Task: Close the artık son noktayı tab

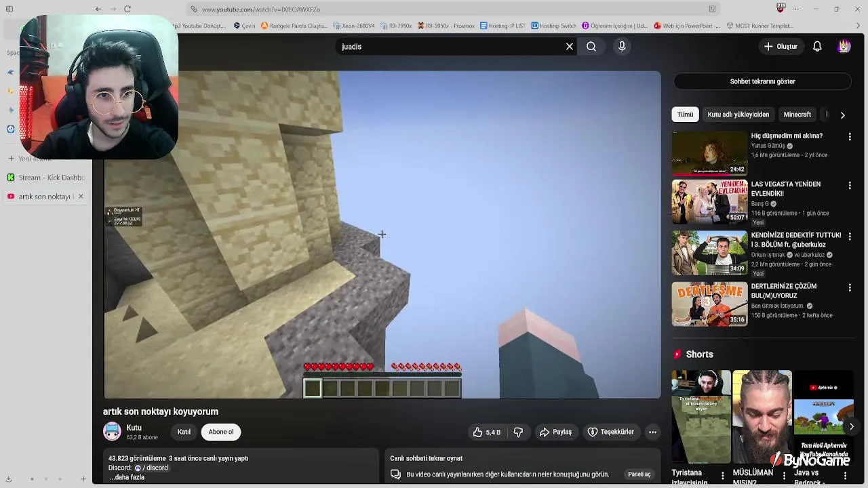Action: [81, 197]
